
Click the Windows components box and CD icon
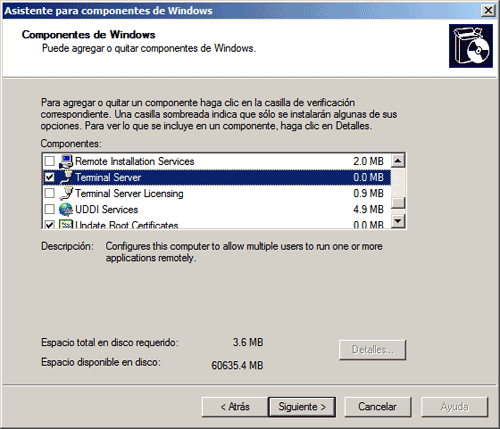pyautogui.click(x=471, y=46)
